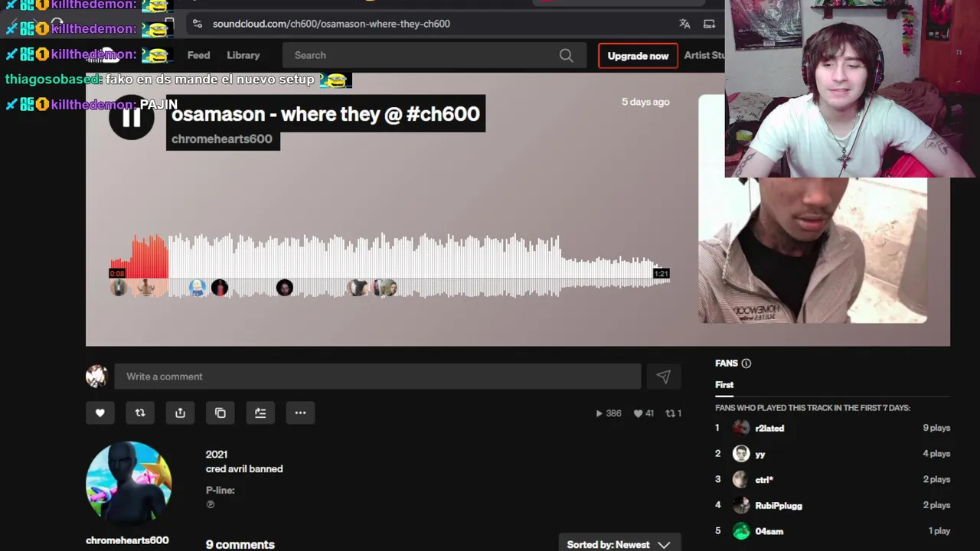Screen dimensions: 980x551
Task: Seek within the track waveform
Action: (x=389, y=264)
